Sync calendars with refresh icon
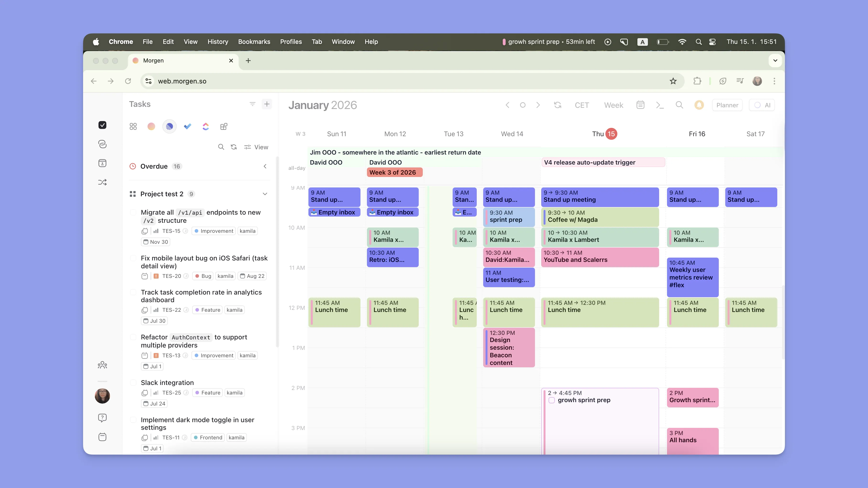The height and width of the screenshot is (488, 868). [x=558, y=105]
